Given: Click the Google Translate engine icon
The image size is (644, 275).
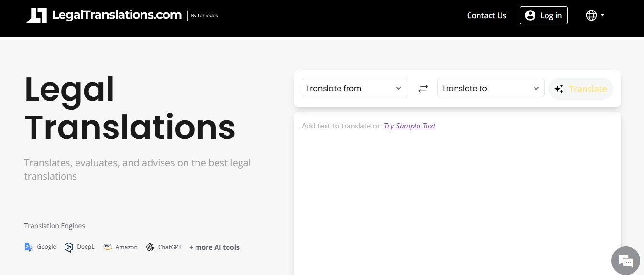Looking at the screenshot, I should point(29,247).
